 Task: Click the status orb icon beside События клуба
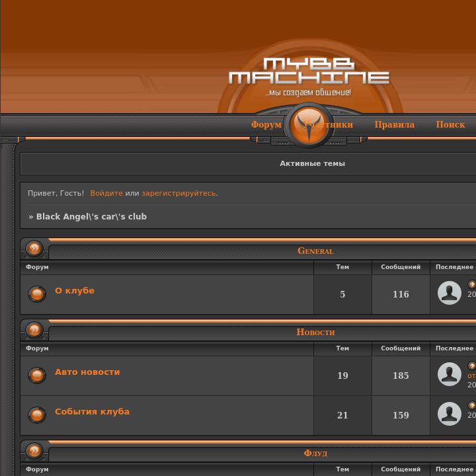(x=37, y=415)
